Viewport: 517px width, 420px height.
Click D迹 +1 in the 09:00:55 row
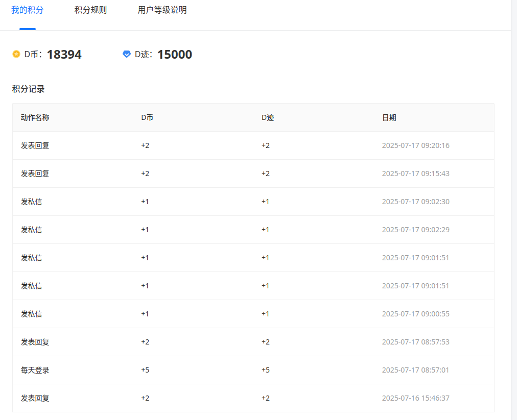click(265, 314)
